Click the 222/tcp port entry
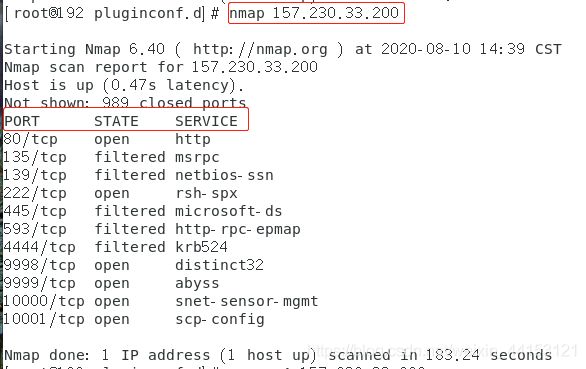The height and width of the screenshot is (369, 586). (35, 193)
